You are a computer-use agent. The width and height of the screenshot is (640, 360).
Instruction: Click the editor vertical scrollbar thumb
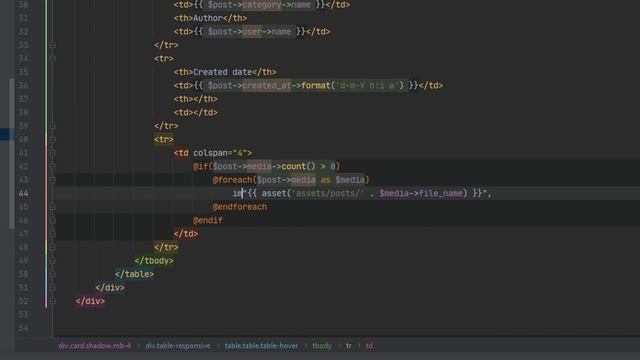click(12, 153)
